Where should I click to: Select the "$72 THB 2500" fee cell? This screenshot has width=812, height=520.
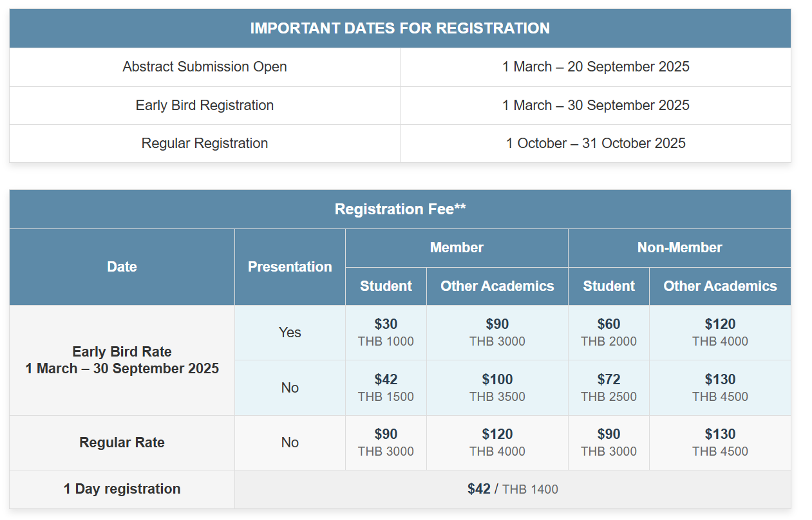609,387
